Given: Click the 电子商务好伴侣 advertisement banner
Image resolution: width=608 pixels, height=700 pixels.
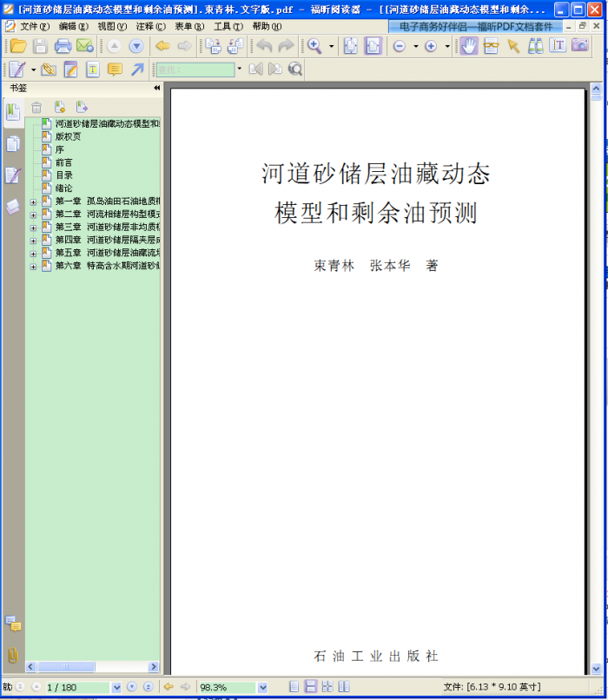Looking at the screenshot, I should (475, 27).
